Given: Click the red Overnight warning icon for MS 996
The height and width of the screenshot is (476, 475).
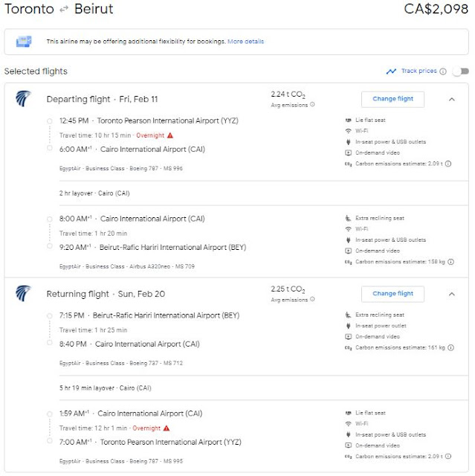Looking at the screenshot, I should (170, 135).
